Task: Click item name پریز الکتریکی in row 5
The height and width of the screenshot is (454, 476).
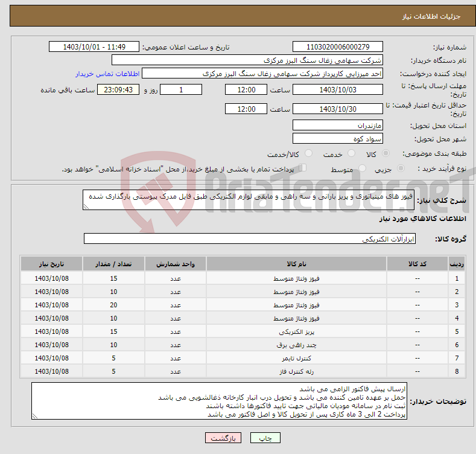Action: (x=296, y=331)
